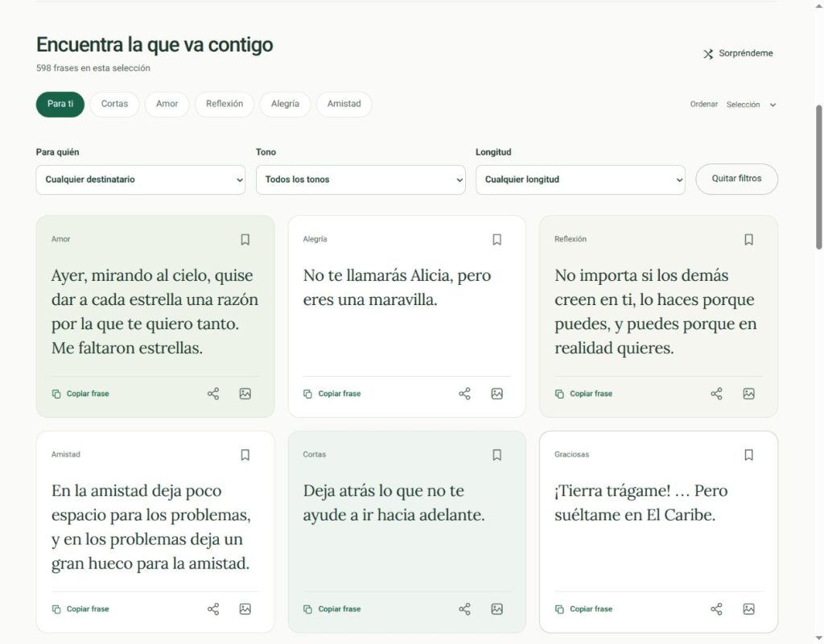The image size is (824, 644).
Task: Click quote '¡Tierra trágame! … Pero suéltame'
Action: (641, 502)
